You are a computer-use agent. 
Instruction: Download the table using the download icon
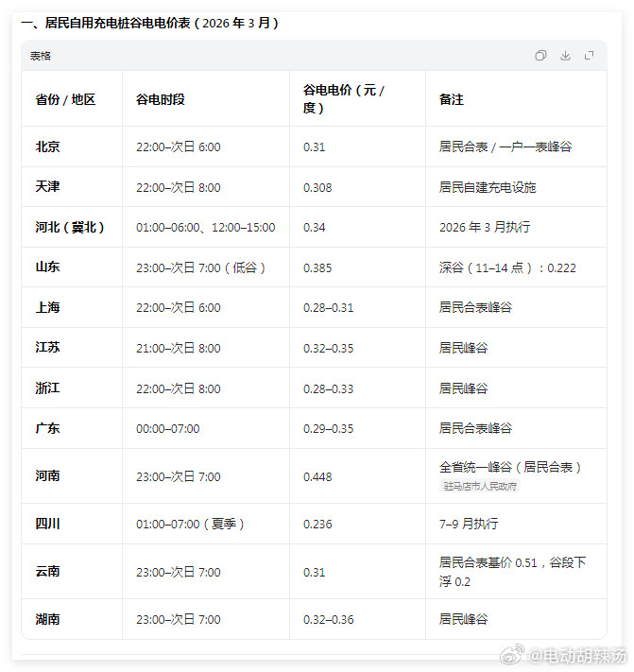point(565,55)
